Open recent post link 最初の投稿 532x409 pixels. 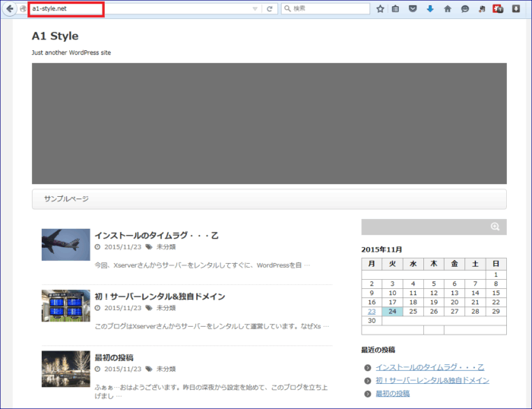(x=393, y=394)
